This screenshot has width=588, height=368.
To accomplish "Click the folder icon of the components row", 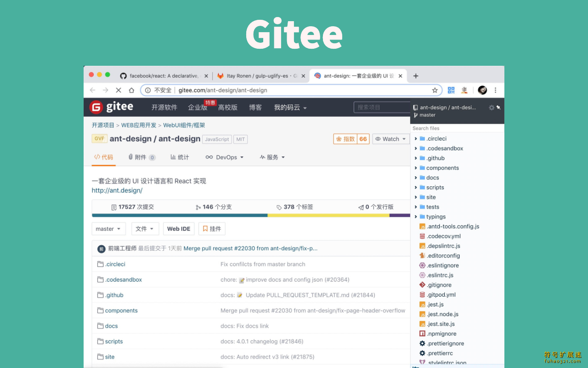I will point(100,310).
